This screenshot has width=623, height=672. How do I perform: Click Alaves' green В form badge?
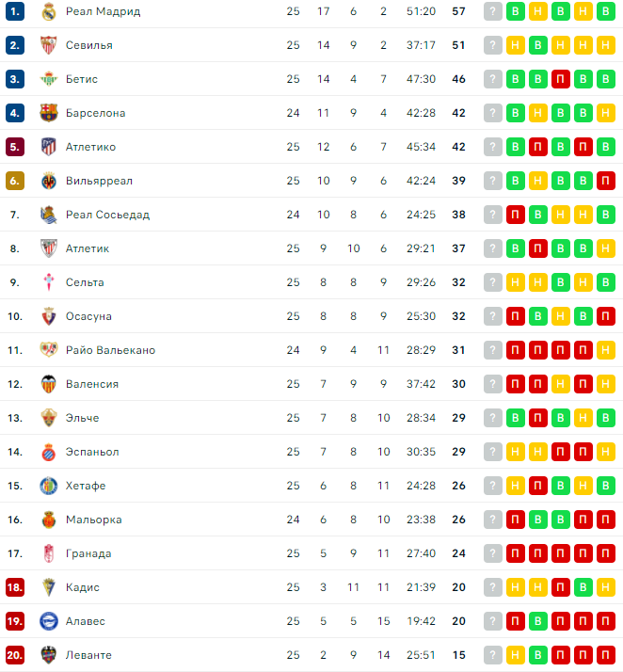[538, 621]
